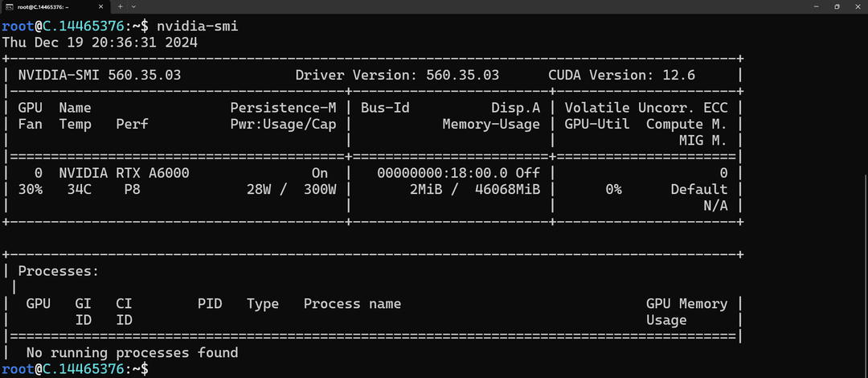Click the compute mode value Default
Viewport: 868px width, 378px height.
point(699,190)
